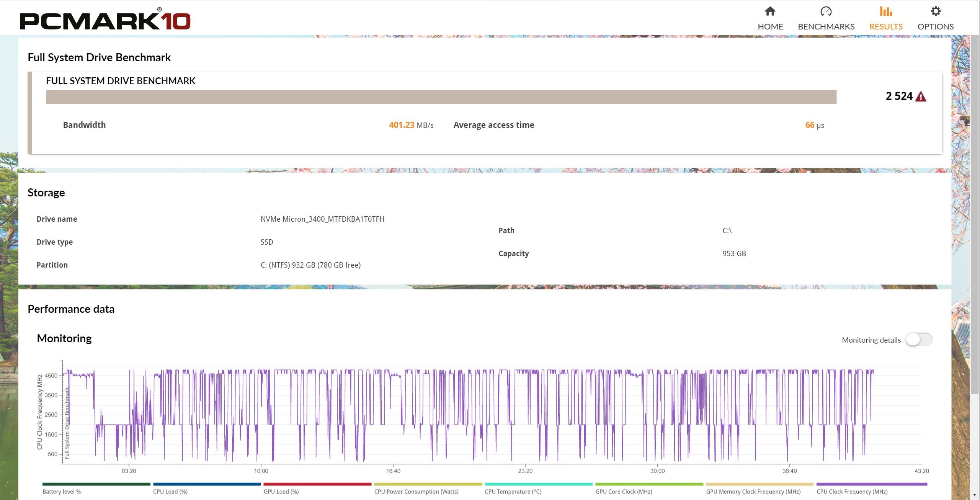This screenshot has height=500, width=980.
Task: Go to the HOME tab
Action: pyautogui.click(x=770, y=26)
